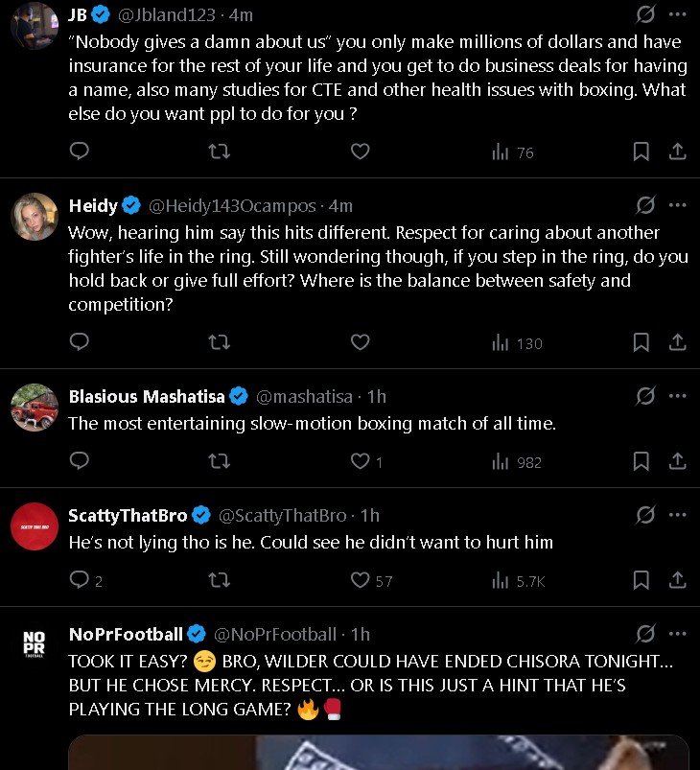
Task: View analytics showing 982 views
Action: pyautogui.click(x=517, y=461)
